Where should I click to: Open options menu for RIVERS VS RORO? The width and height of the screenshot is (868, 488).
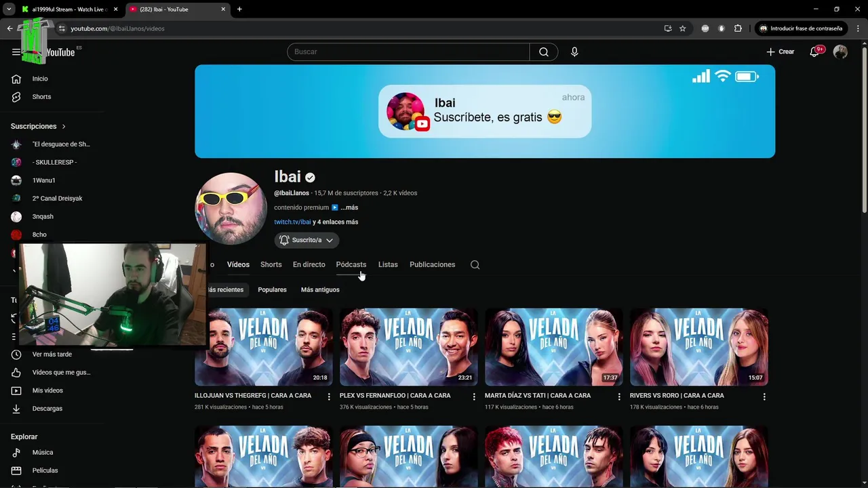click(764, 396)
